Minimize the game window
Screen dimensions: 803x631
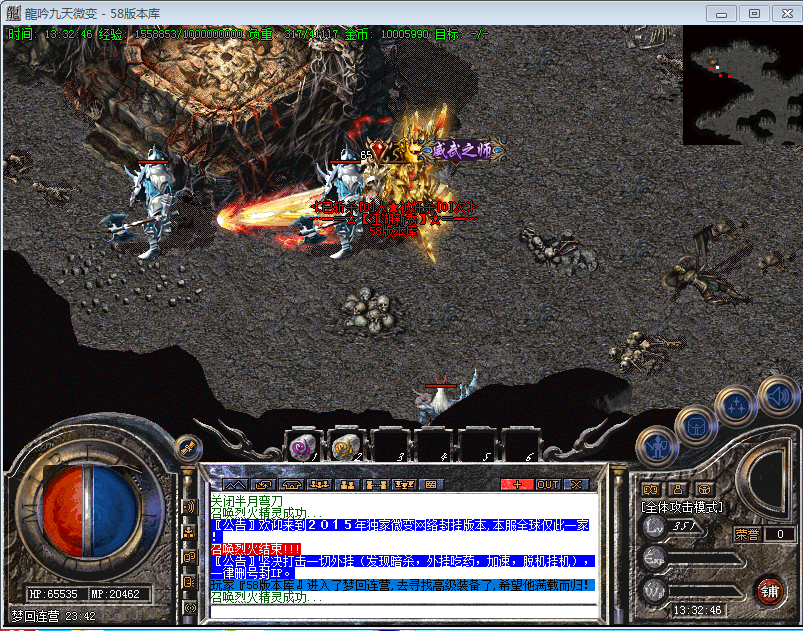click(722, 13)
